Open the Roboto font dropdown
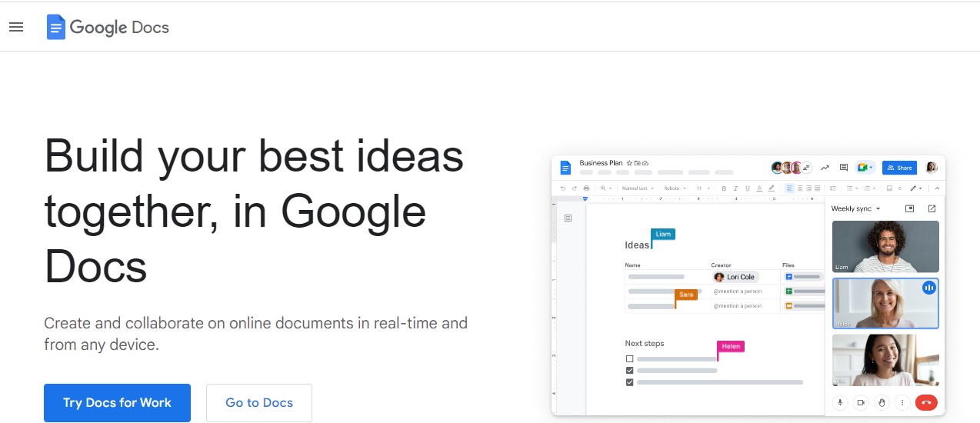This screenshot has height=423, width=980. (x=675, y=188)
